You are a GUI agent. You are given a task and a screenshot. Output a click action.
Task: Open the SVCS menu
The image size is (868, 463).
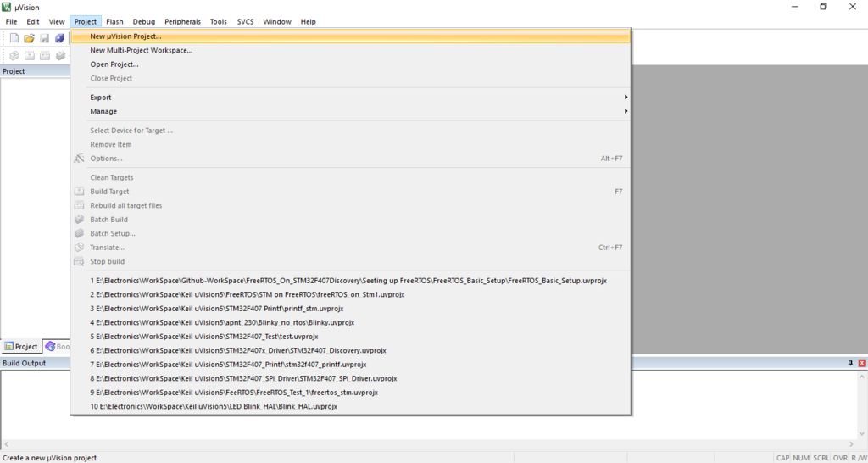point(245,21)
